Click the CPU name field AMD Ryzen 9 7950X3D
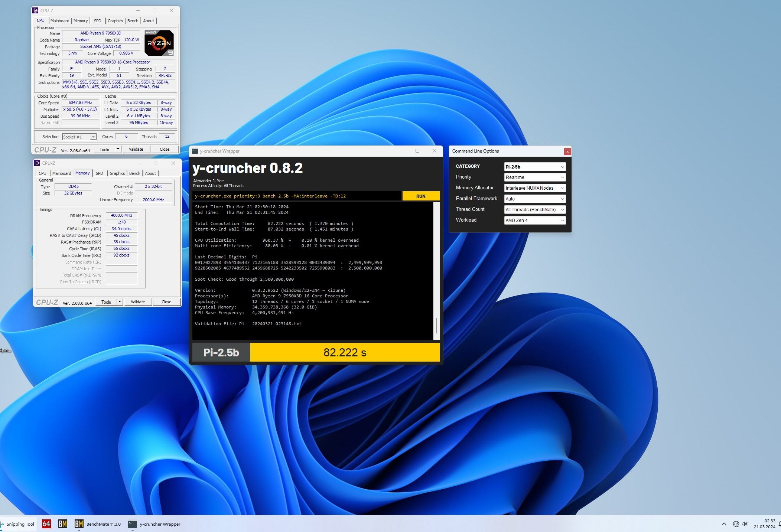 [101, 33]
